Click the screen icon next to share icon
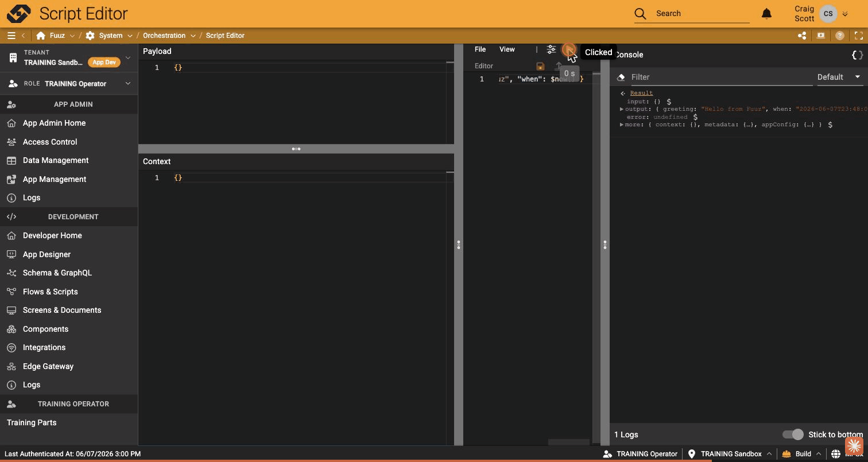 [x=821, y=36]
